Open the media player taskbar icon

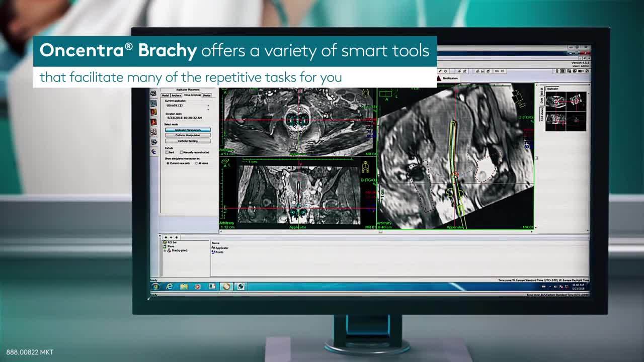198,287
